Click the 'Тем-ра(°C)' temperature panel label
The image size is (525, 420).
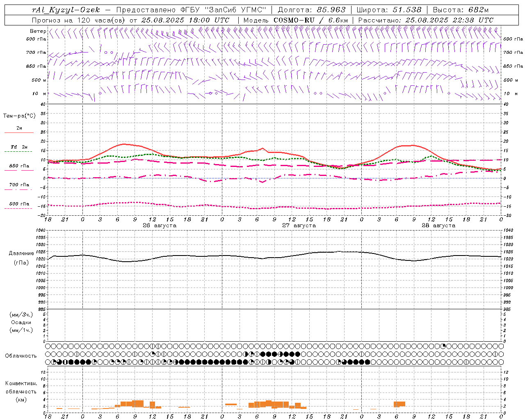[x=19, y=116]
